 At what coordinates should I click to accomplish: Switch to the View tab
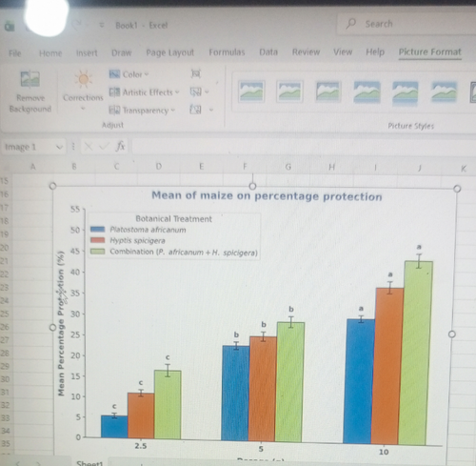pyautogui.click(x=343, y=51)
